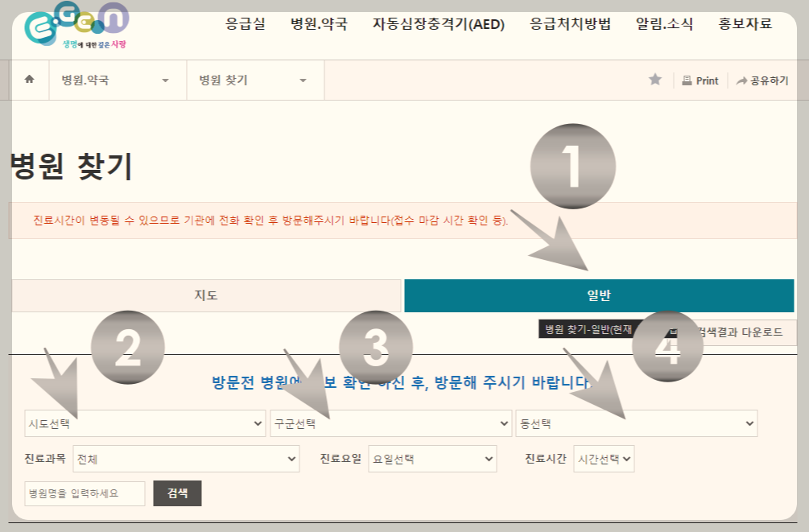Print the page
The width and height of the screenshot is (809, 532).
pos(700,80)
